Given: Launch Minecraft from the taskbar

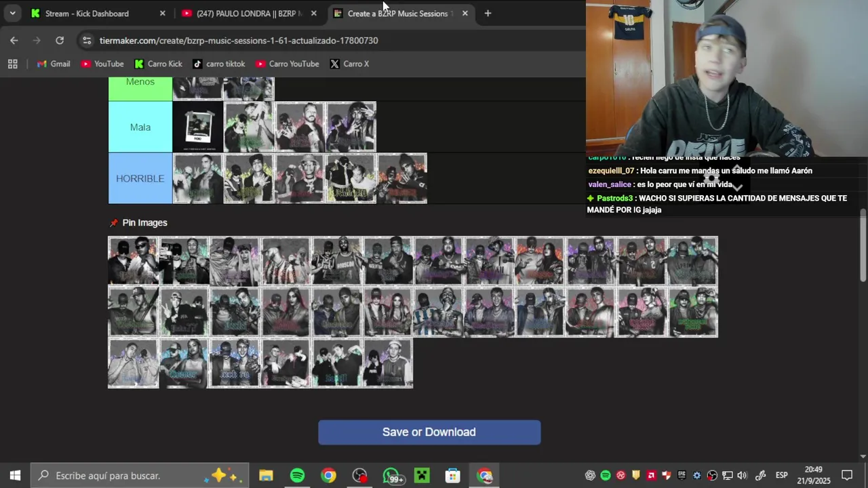Looking at the screenshot, I should [x=422, y=476].
